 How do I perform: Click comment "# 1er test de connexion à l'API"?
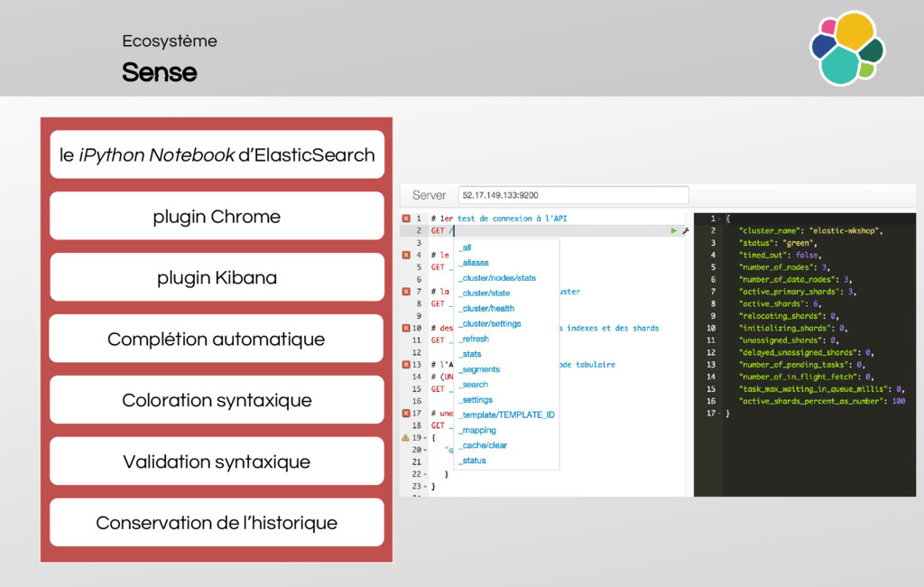(x=498, y=219)
